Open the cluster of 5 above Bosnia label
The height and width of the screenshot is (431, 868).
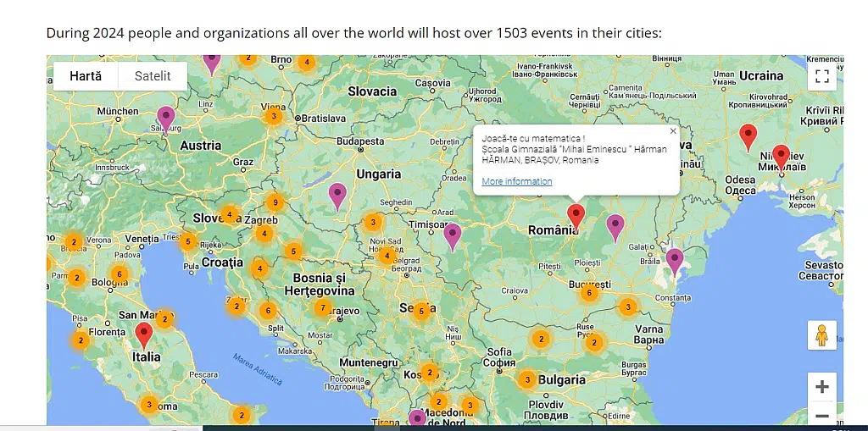click(294, 251)
